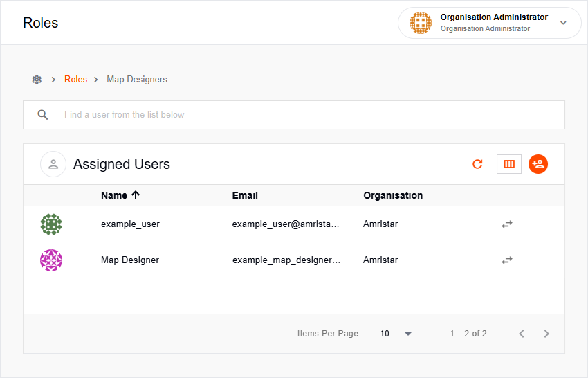The image size is (588, 378).
Task: Click the Assigned Users person icon
Action: 53,164
